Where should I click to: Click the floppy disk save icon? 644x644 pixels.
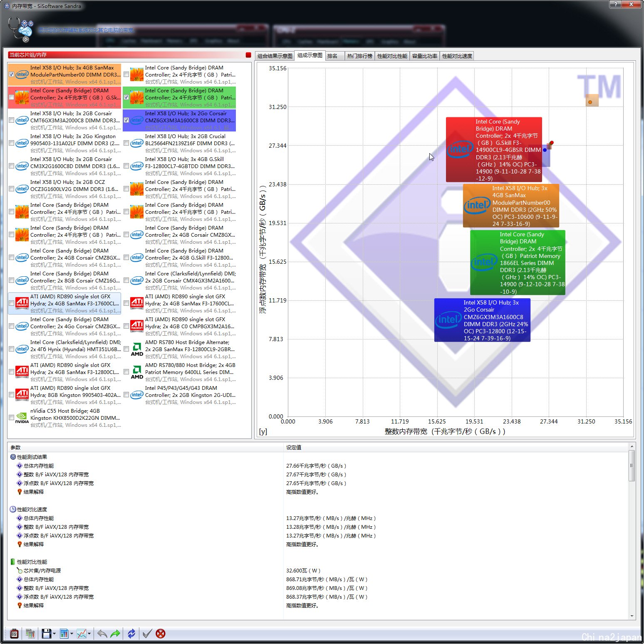pos(46,634)
